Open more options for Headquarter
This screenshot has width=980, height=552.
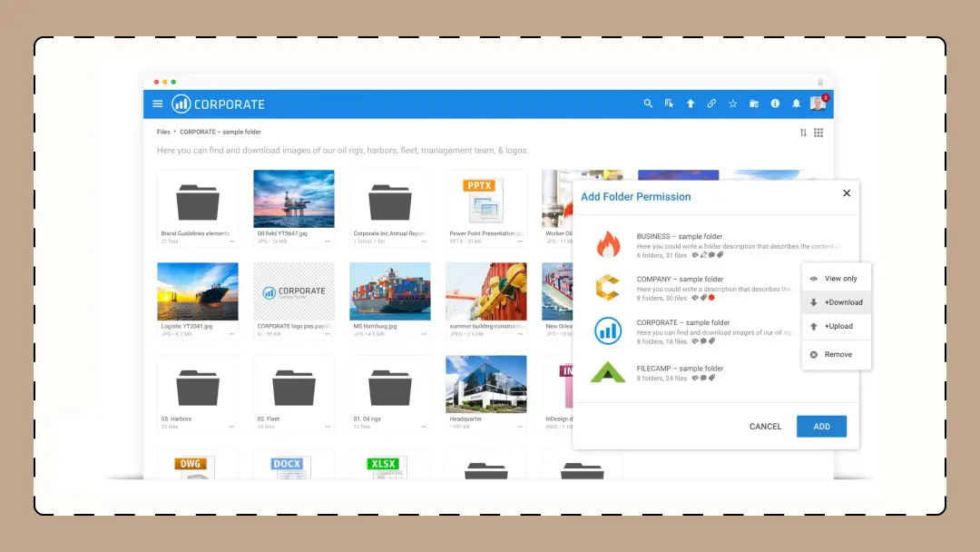pos(520,427)
